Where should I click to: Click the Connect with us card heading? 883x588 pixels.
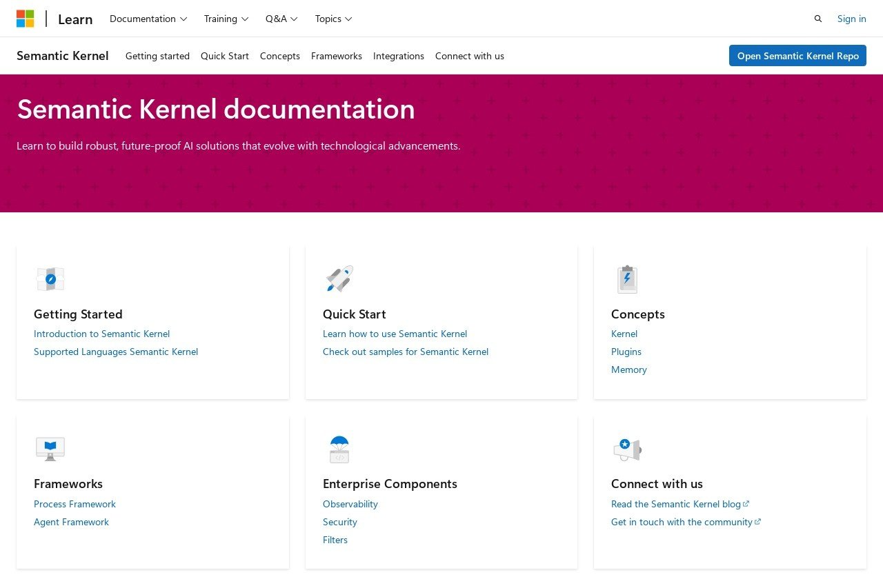[657, 484]
